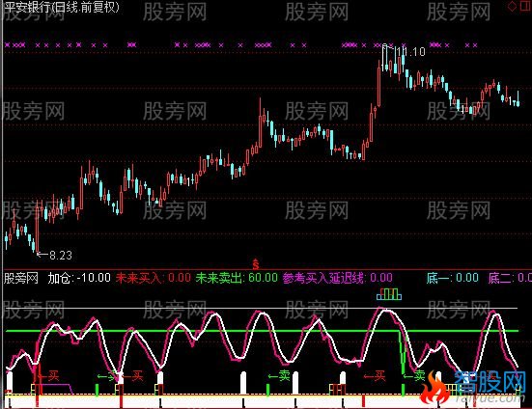Click the 11.10 high price label

point(411,52)
